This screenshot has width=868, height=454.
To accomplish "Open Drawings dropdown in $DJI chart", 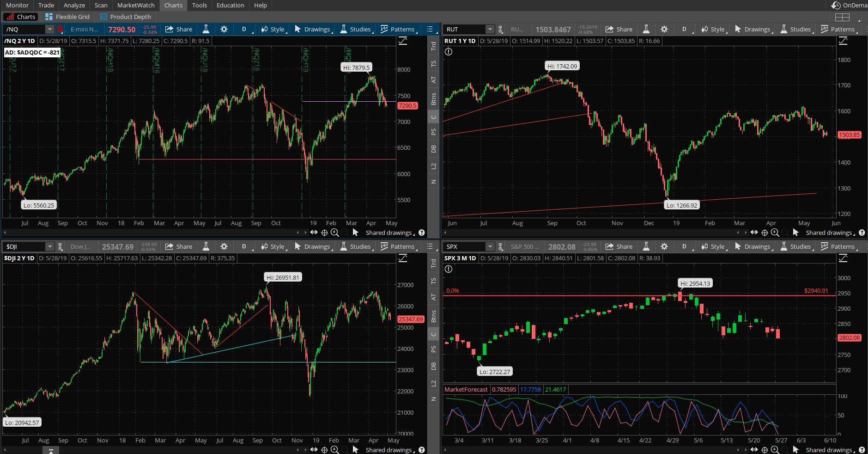I will point(313,246).
